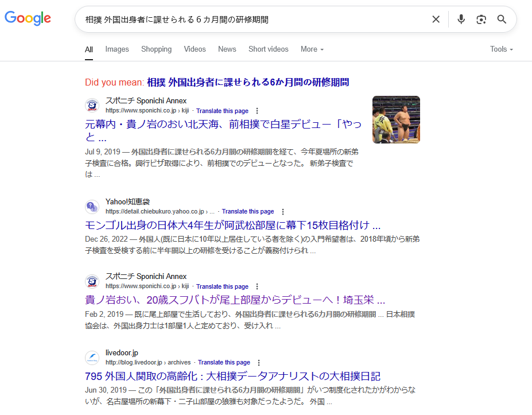Viewport: 532px width, 415px height.
Task: Translate the Yahoo!知恵袋 result page
Action: [248, 211]
